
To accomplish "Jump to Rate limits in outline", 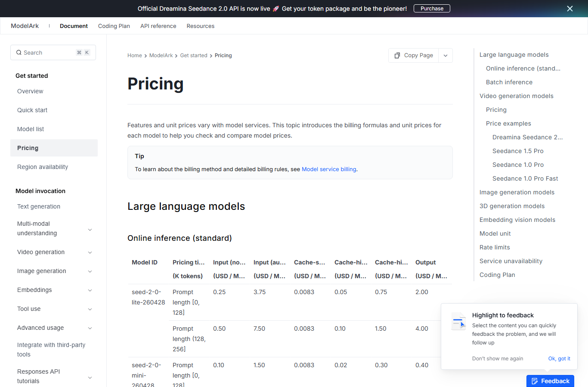I will [495, 247].
